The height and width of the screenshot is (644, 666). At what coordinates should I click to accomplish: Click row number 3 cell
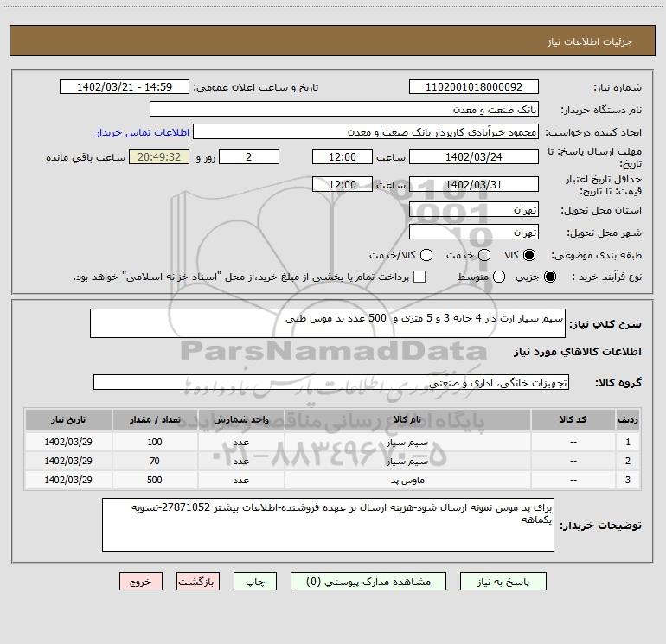[628, 480]
